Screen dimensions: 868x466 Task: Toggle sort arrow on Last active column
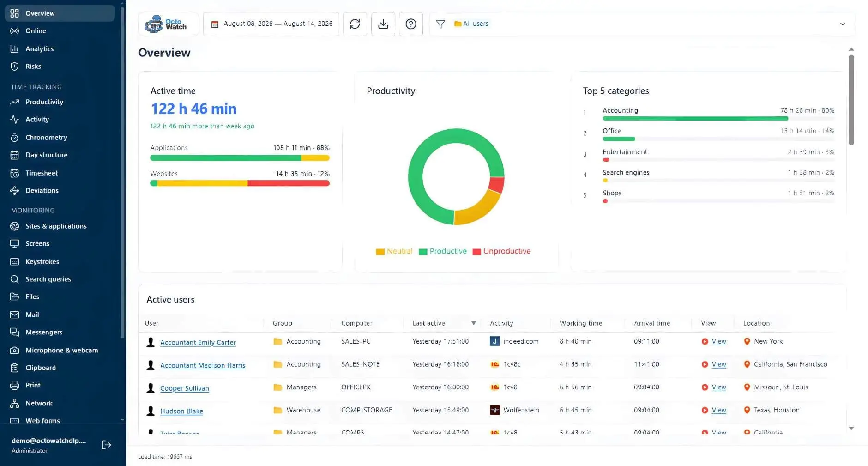click(x=473, y=323)
